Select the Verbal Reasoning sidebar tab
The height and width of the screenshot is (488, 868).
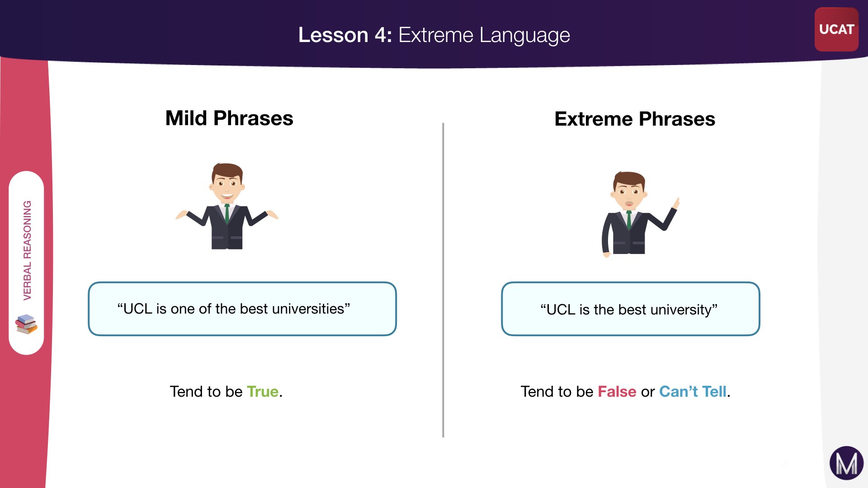coord(27,250)
